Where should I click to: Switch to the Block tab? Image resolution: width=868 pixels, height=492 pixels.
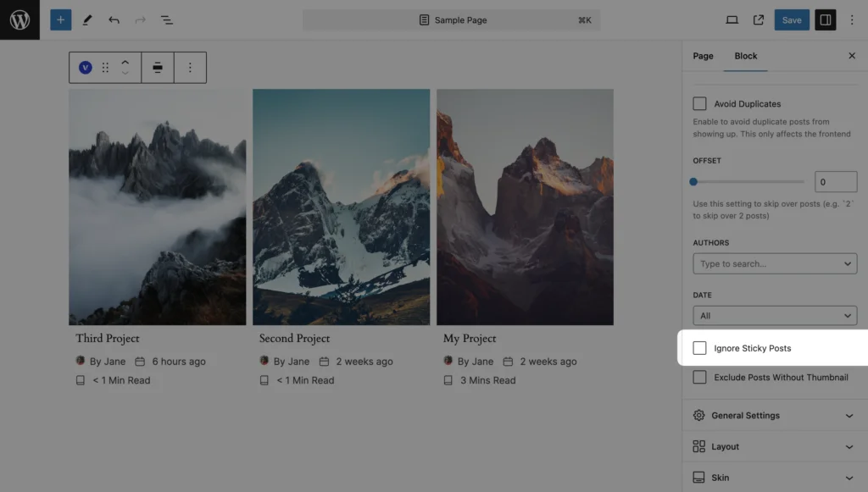(746, 56)
